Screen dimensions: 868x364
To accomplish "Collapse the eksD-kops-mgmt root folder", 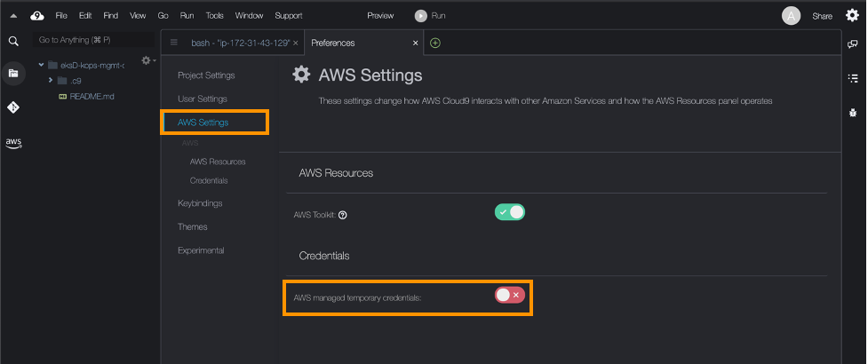I will tap(41, 65).
